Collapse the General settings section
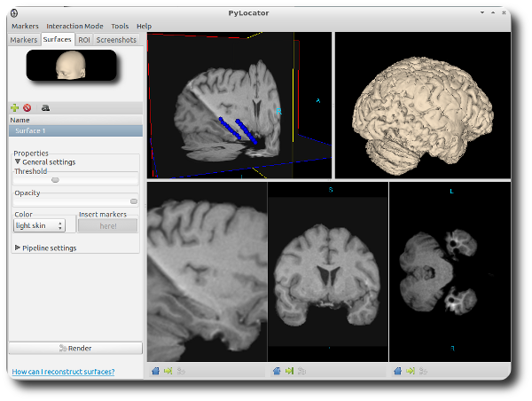The width and height of the screenshot is (532, 401). (x=18, y=162)
